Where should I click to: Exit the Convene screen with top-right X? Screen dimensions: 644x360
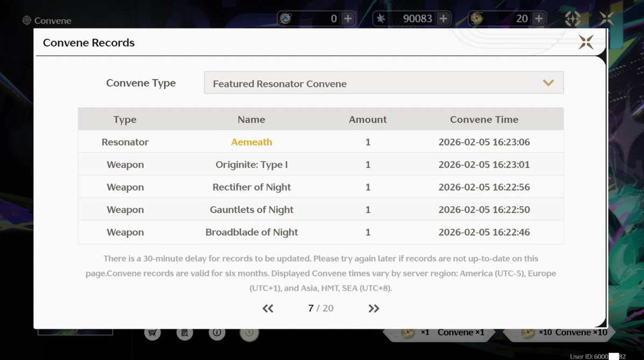[606, 18]
